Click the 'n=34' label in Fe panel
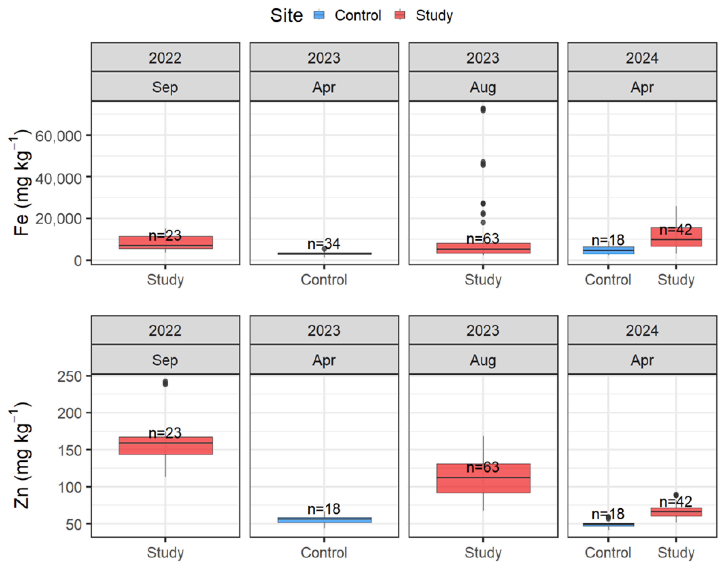728x569 pixels. pos(324,244)
